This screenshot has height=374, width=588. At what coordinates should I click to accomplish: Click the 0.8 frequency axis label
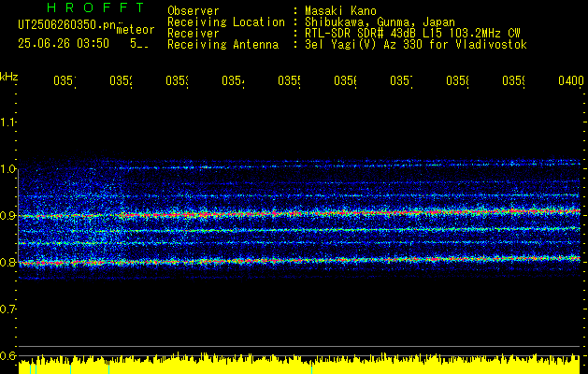(x=7, y=262)
